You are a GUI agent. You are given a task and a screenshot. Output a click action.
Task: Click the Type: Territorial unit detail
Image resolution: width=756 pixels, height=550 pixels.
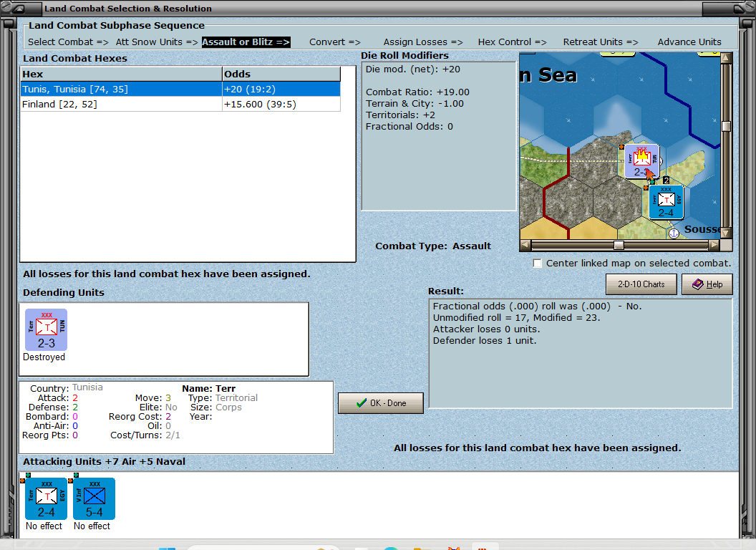223,398
